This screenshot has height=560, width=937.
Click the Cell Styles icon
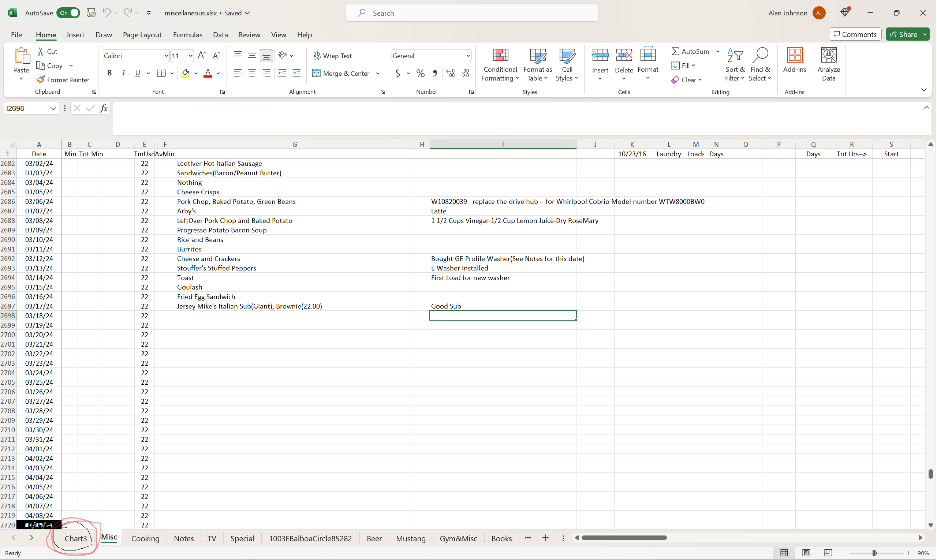click(567, 64)
